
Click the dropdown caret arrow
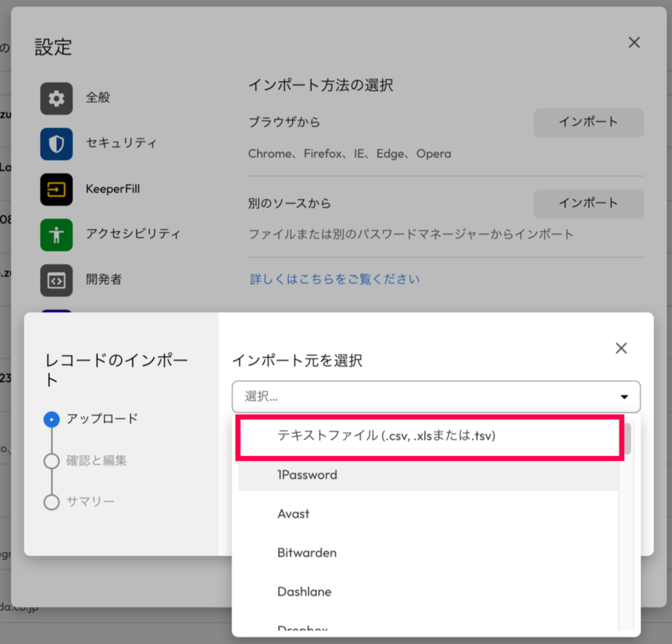pyautogui.click(x=624, y=397)
